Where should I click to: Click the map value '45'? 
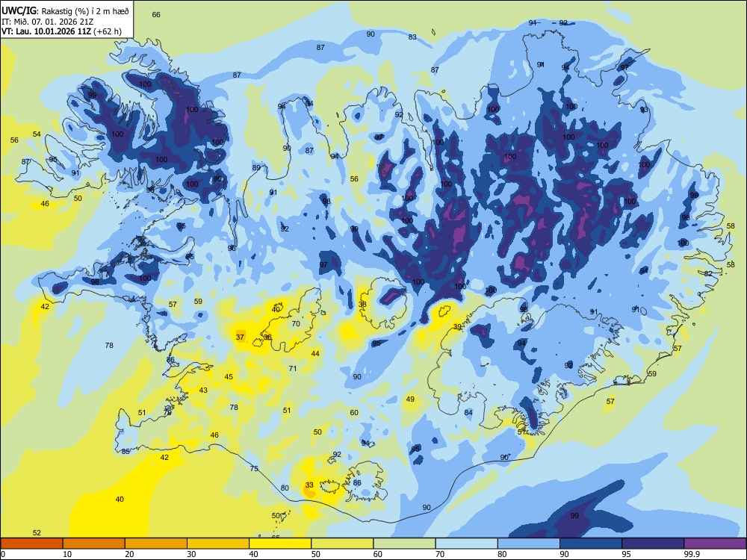click(229, 376)
